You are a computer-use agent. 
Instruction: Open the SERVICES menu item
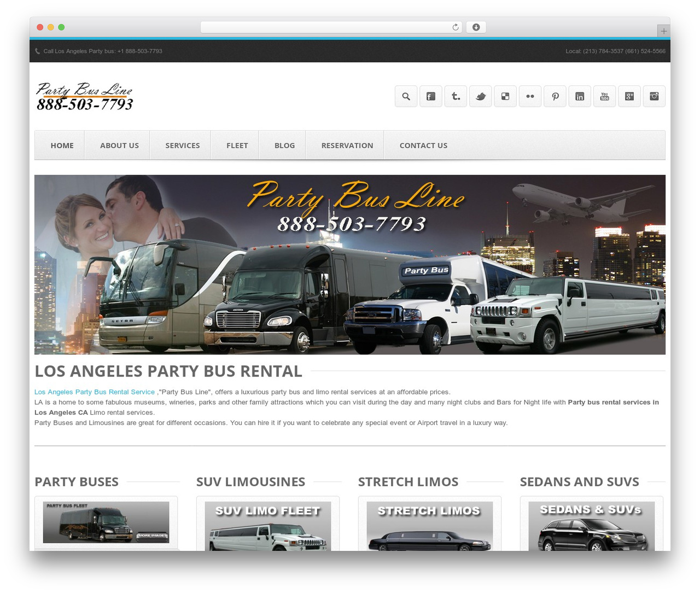(x=183, y=146)
